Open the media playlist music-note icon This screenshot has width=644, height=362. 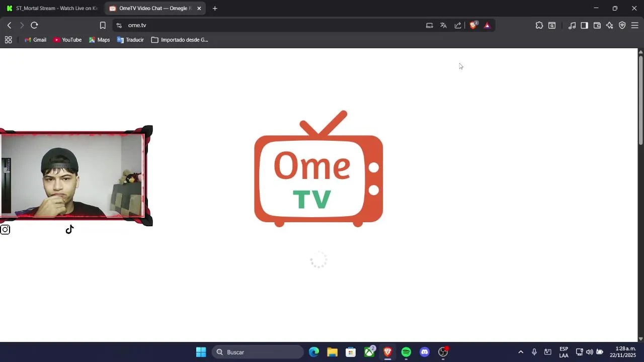572,25
